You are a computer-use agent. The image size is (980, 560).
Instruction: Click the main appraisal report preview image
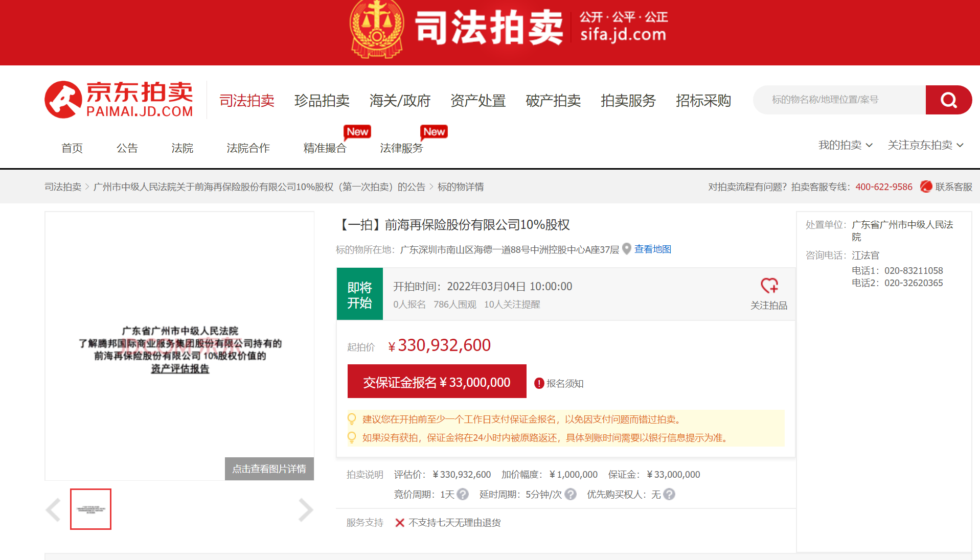(x=179, y=346)
